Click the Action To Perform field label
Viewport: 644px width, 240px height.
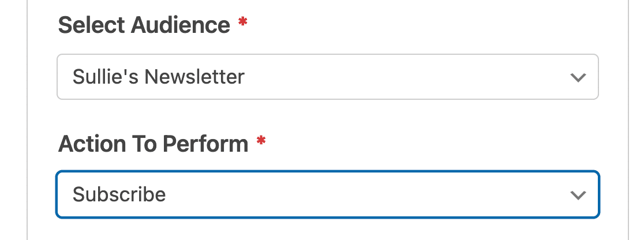tap(153, 144)
